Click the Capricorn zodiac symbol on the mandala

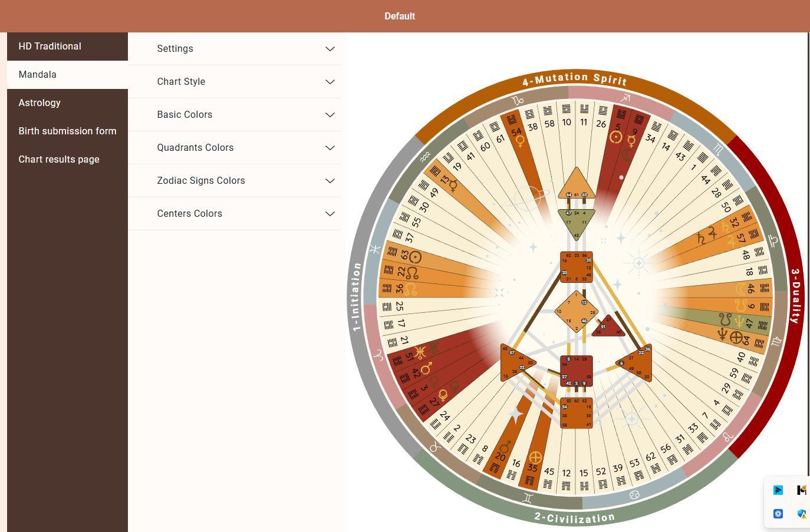(518, 101)
